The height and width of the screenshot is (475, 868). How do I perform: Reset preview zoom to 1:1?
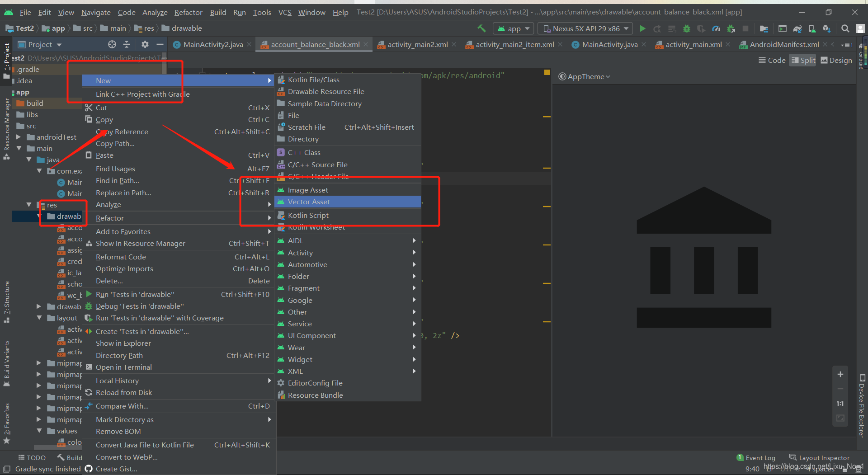click(x=840, y=404)
